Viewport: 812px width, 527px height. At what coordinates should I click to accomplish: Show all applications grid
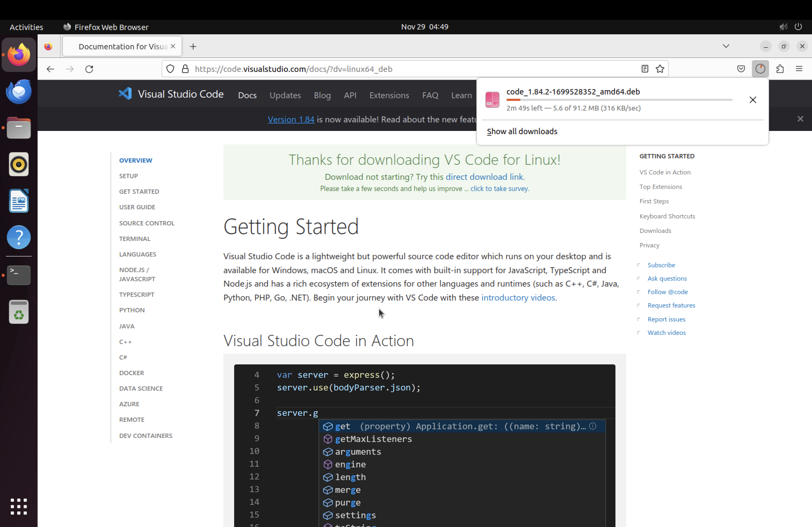(x=19, y=507)
